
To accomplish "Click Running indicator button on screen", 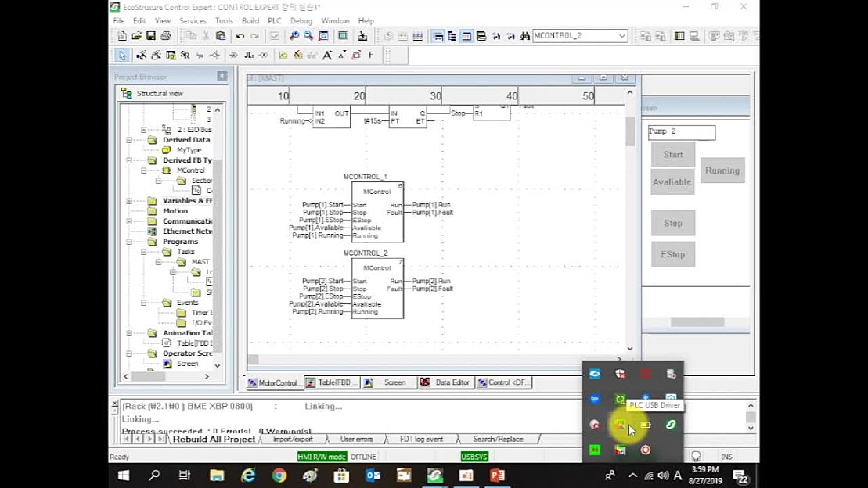I will [x=722, y=170].
